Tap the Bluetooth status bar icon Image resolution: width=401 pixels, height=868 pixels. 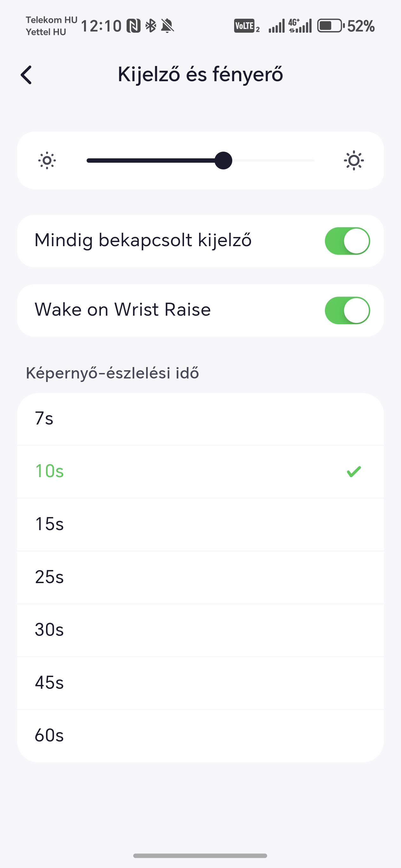[151, 26]
